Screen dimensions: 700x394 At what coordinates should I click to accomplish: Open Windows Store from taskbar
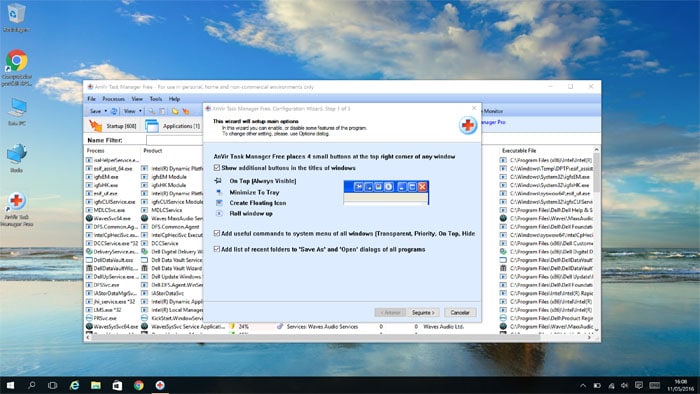117,385
